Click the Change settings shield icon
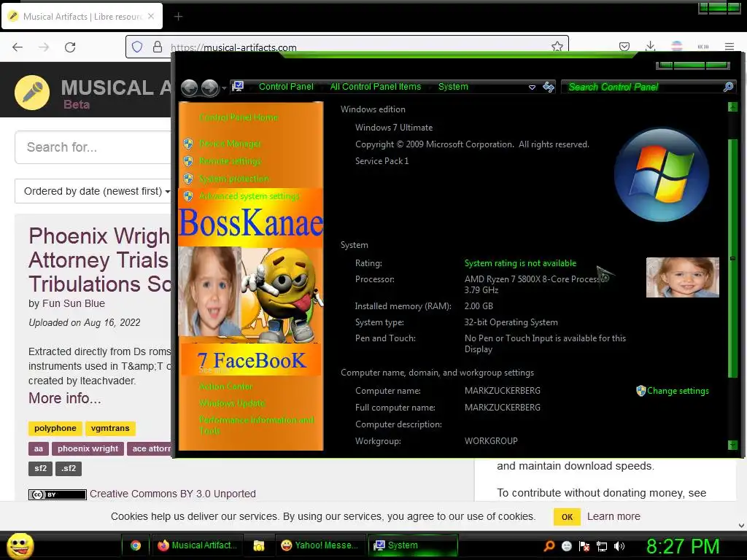 pyautogui.click(x=640, y=391)
